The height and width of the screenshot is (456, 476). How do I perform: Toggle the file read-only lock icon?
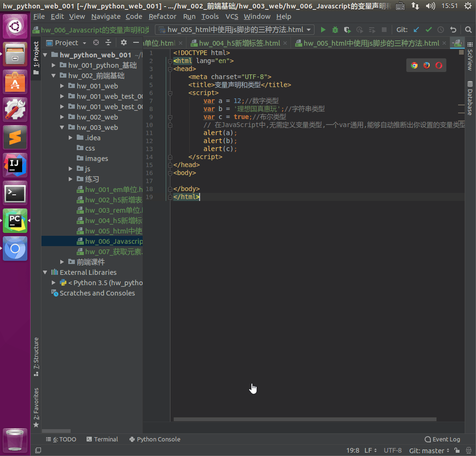pyautogui.click(x=457, y=451)
